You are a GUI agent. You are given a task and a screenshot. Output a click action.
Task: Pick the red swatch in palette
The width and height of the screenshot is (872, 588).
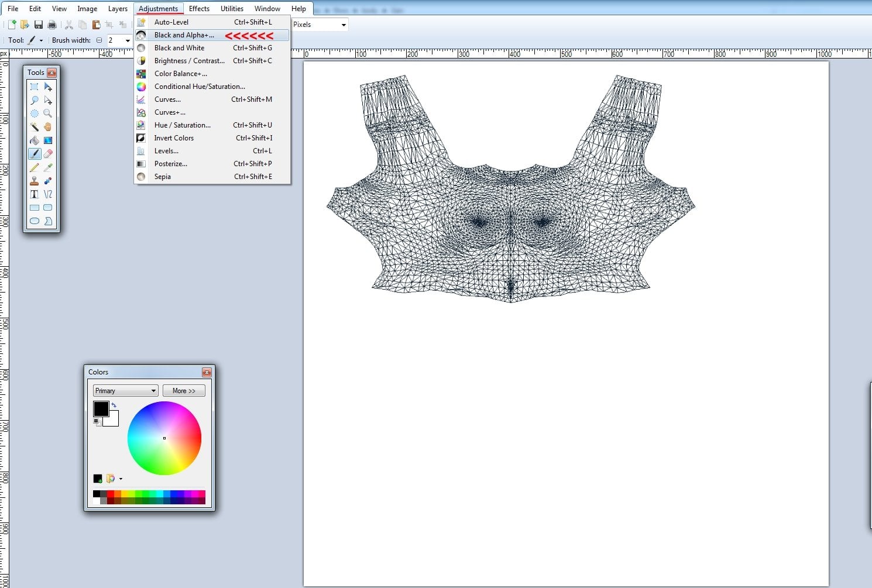pos(111,494)
